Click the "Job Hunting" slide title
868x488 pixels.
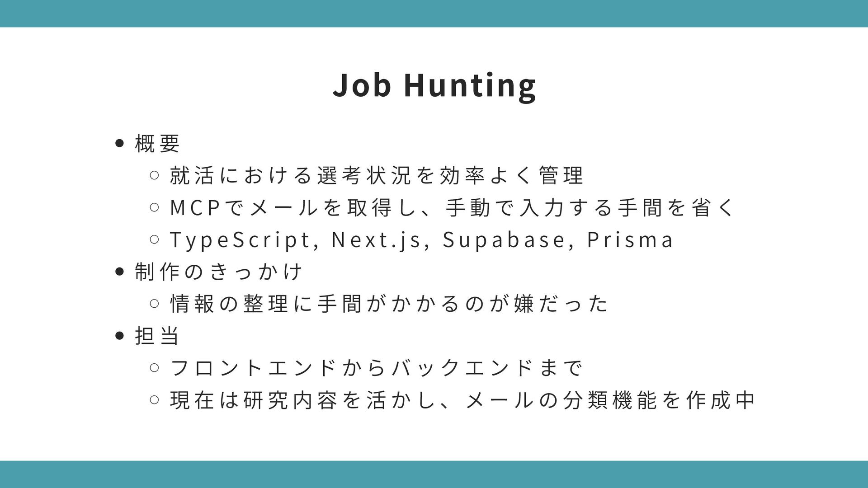pyautogui.click(x=434, y=85)
